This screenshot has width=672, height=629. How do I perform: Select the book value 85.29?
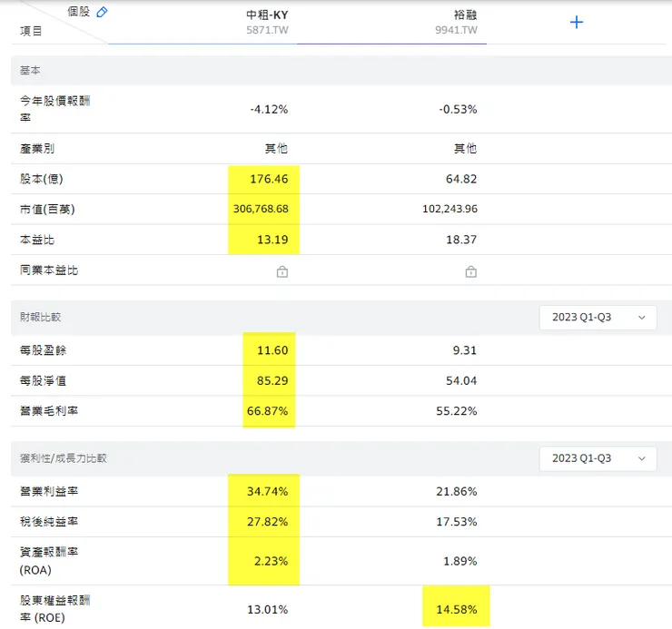pos(272,380)
